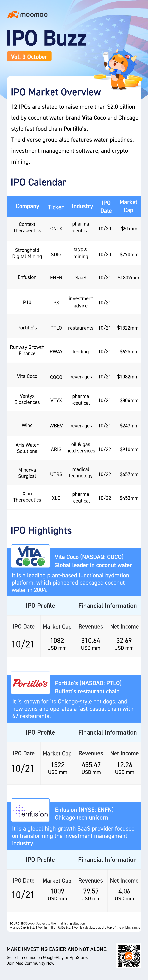Click the Xilio Therapeutics company name
This screenshot has width=148, height=980.
coord(27,497)
